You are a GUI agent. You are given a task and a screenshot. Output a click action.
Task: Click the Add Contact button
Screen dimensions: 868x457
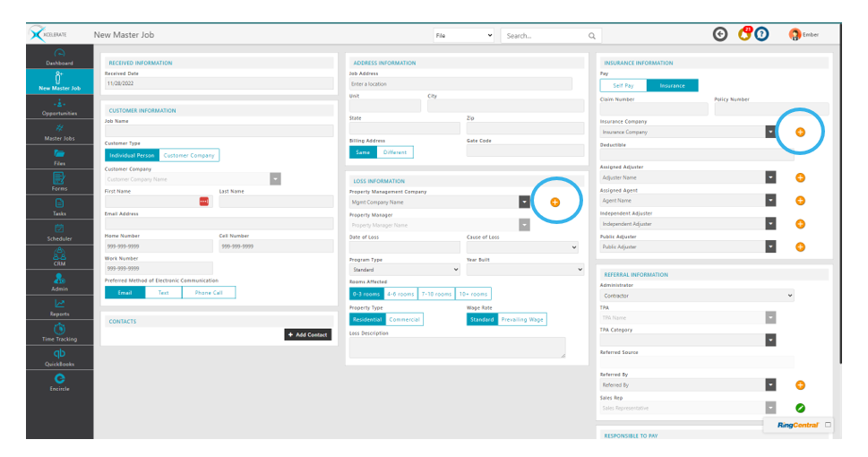[x=307, y=334]
